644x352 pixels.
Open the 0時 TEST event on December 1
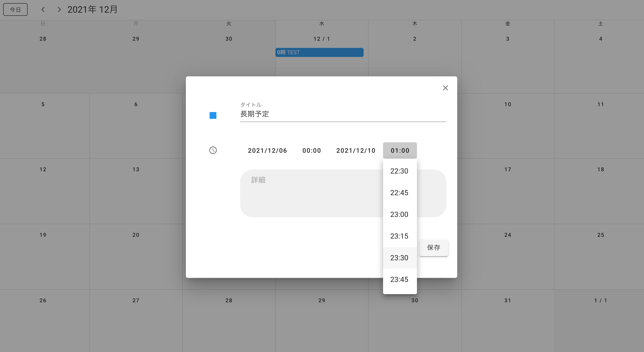319,52
